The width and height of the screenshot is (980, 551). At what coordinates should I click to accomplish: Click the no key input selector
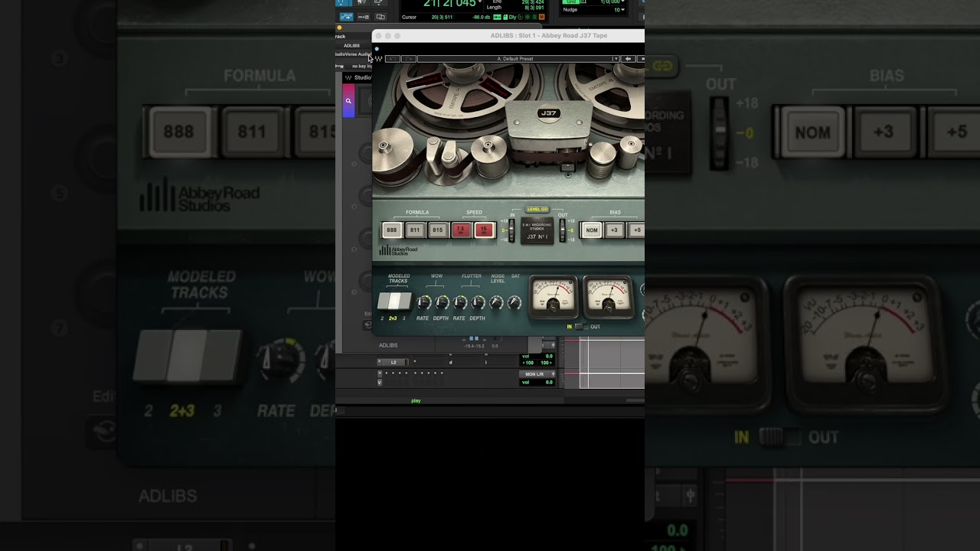pos(361,67)
